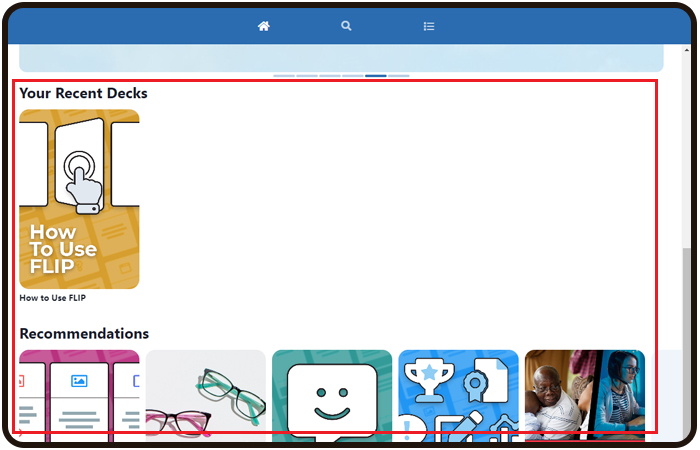Click the light blue banner carousel
700x450 pixels.
[341, 58]
